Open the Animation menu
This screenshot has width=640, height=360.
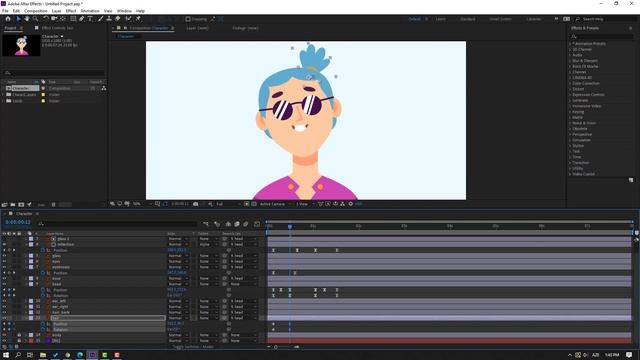90,11
